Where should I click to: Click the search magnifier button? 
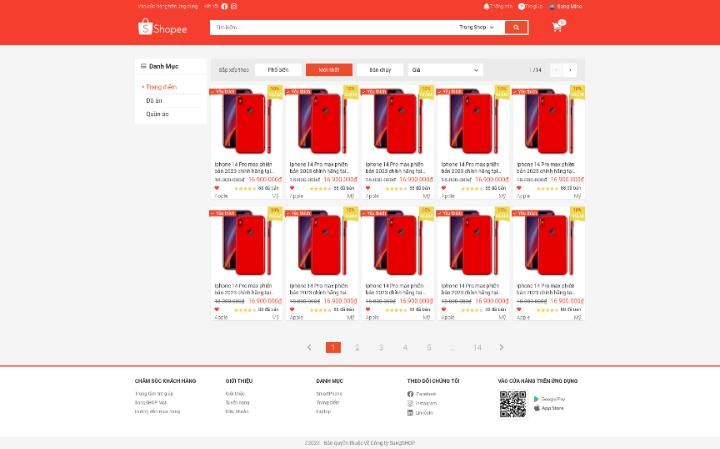click(x=516, y=27)
